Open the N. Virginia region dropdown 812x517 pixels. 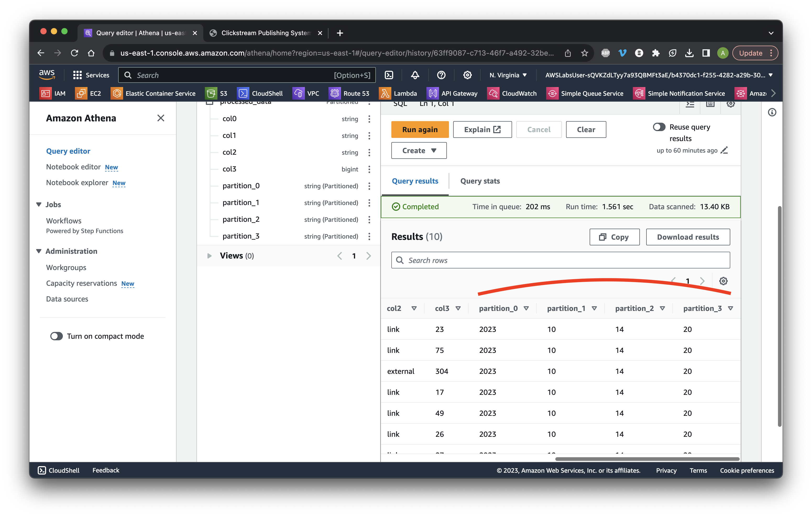point(508,75)
